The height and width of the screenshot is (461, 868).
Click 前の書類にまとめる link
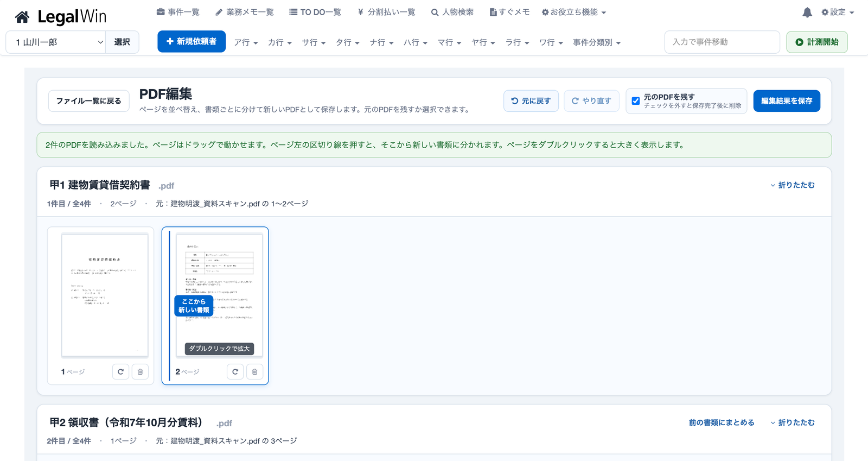pyautogui.click(x=722, y=422)
